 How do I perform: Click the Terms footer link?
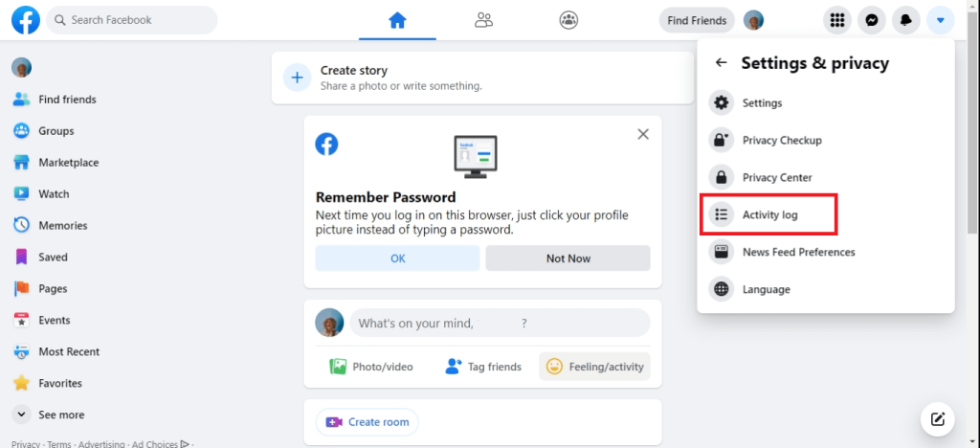tap(59, 444)
